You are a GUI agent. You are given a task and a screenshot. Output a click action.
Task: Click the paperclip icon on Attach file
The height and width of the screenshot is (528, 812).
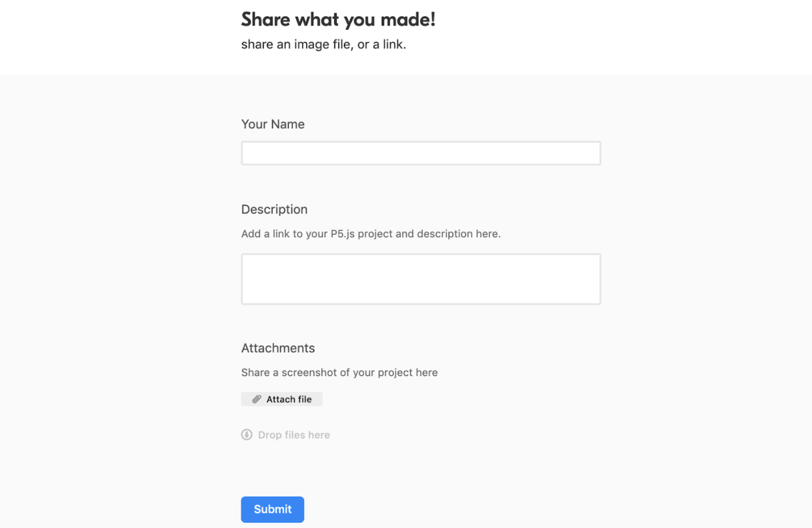click(256, 399)
